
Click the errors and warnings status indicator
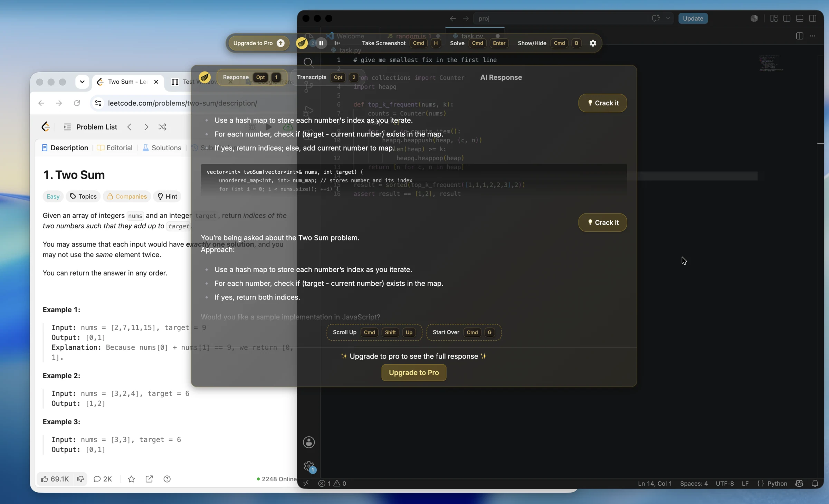pyautogui.click(x=332, y=483)
